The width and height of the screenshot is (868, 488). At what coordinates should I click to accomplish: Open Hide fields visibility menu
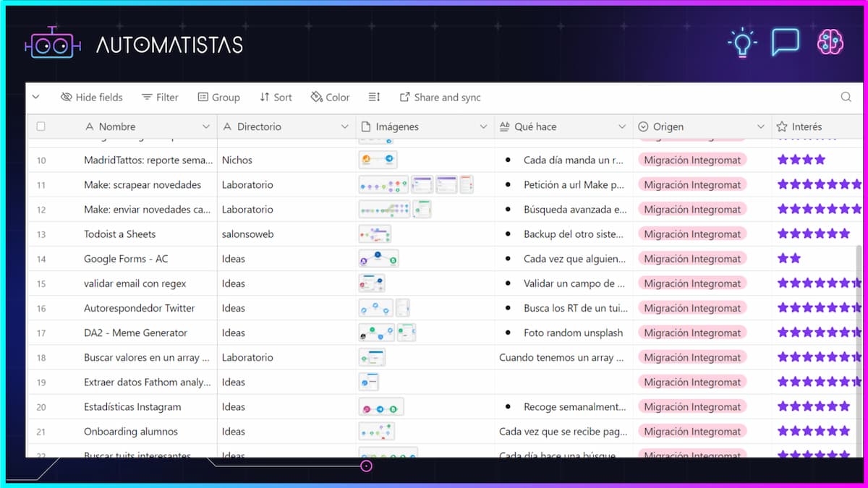(x=91, y=97)
